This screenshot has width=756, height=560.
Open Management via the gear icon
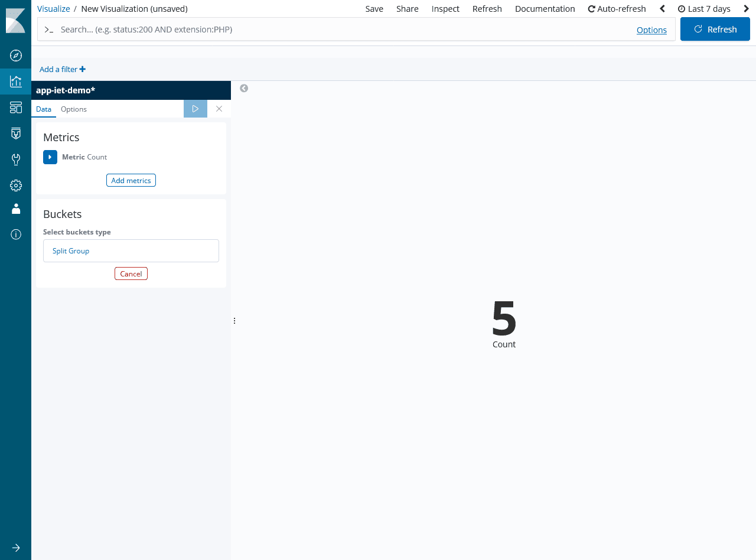16,185
